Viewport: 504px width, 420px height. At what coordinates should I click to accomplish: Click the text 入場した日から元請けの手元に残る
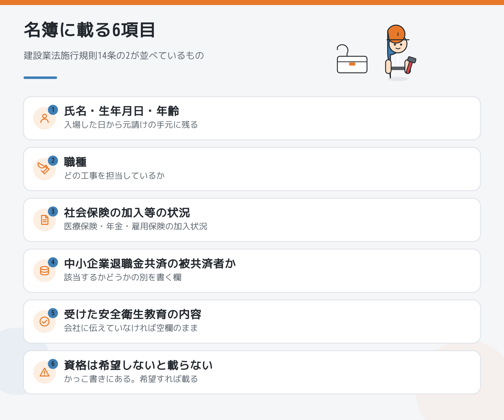(x=131, y=125)
